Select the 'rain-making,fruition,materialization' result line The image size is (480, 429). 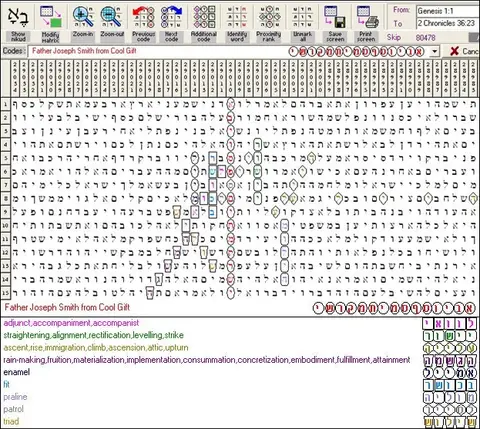[207, 360]
